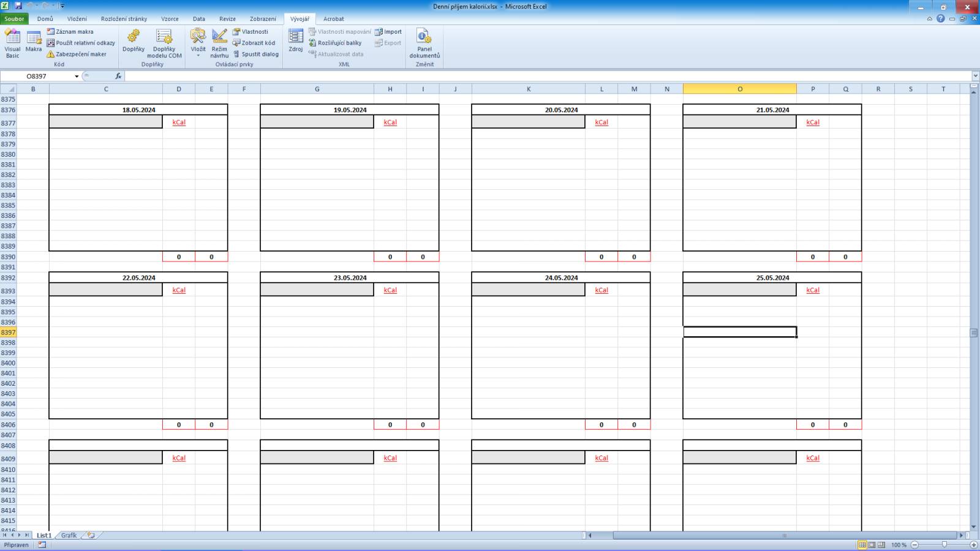Viewport: 980px width, 551px height.
Task: Click Spustit dialog button
Action: pos(255,54)
